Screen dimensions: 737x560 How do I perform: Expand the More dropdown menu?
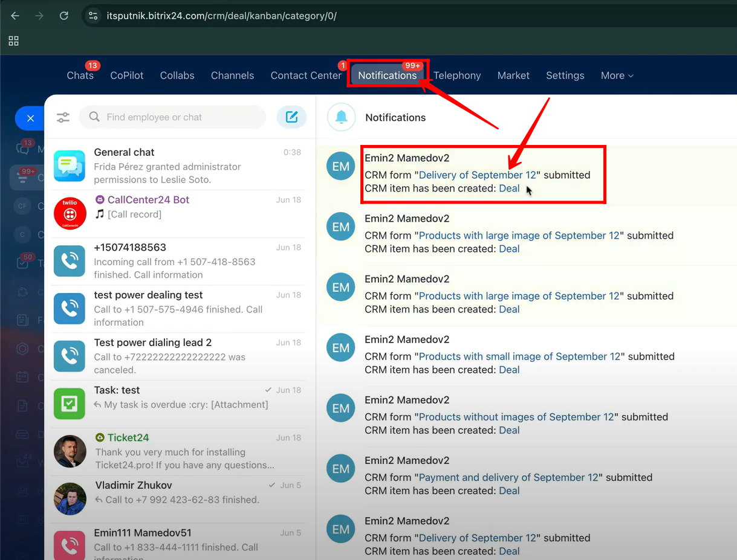(617, 76)
